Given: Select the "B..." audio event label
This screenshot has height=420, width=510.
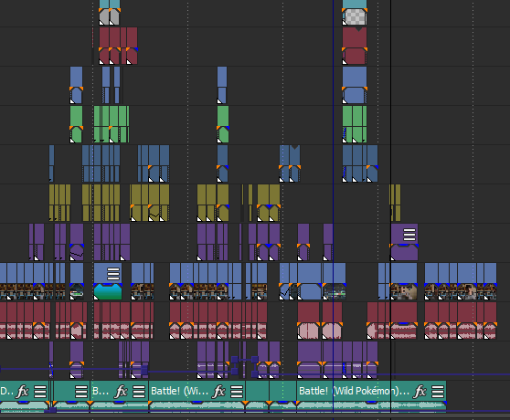Looking at the screenshot, I should coord(101,391).
